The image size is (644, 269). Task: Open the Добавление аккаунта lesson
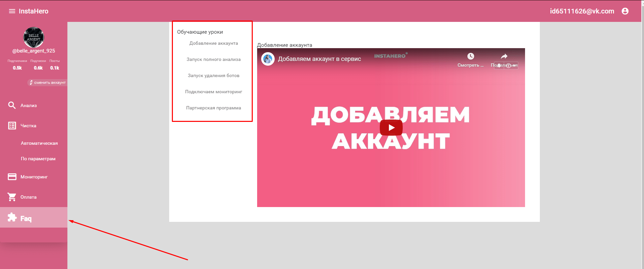tap(213, 43)
